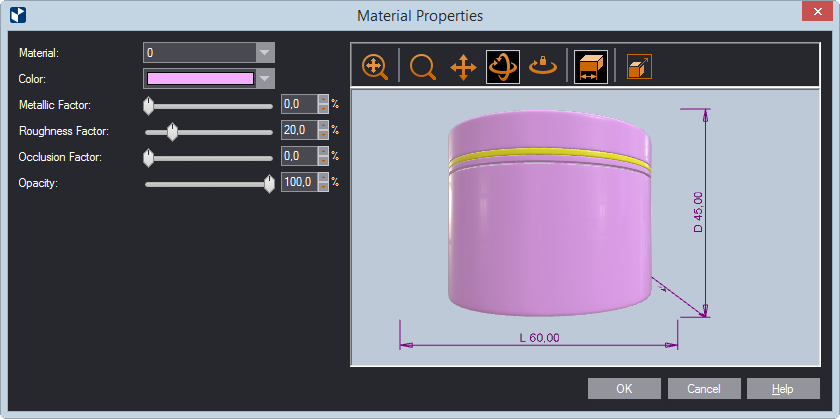
Task: Increase Roughness Factor with up arrow
Action: [323, 125]
